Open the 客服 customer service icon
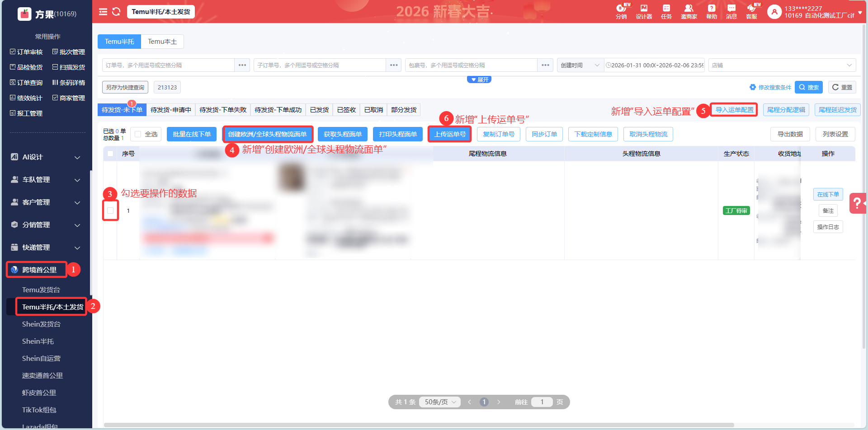The width and height of the screenshot is (868, 430). pyautogui.click(x=751, y=11)
